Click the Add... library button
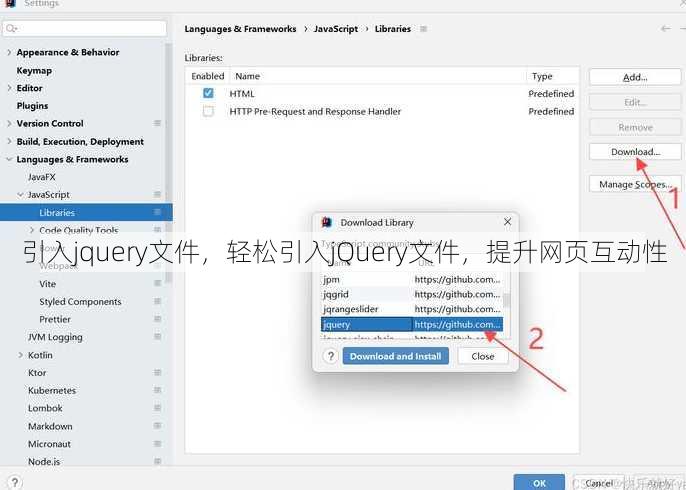The height and width of the screenshot is (490, 686). [x=635, y=77]
